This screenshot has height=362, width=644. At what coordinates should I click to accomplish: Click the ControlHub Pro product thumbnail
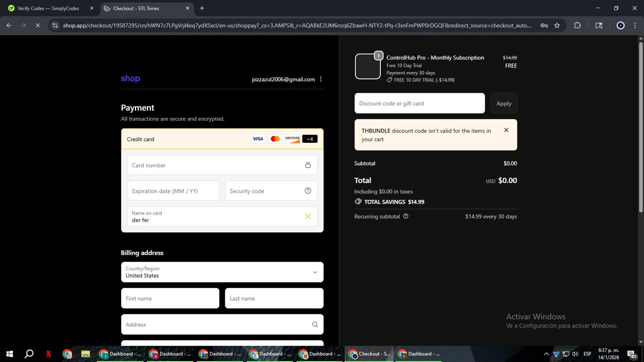tap(368, 66)
